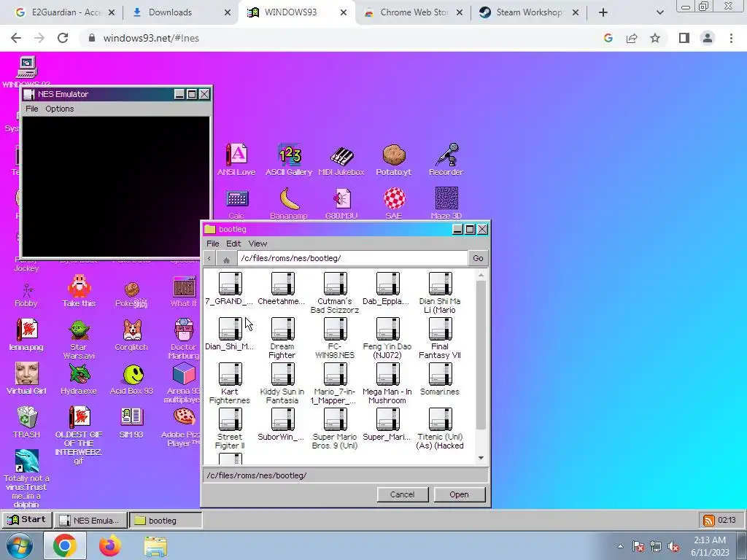
Task: Reload the windows93.net page
Action: pos(63,38)
